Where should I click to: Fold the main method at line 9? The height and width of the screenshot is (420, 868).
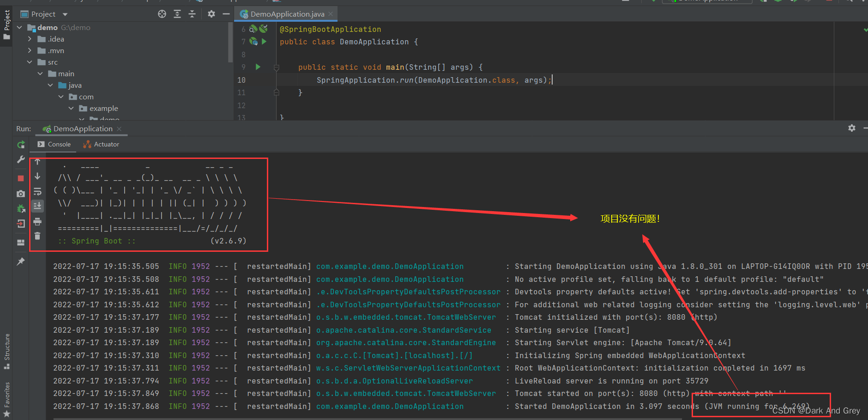pyautogui.click(x=277, y=67)
